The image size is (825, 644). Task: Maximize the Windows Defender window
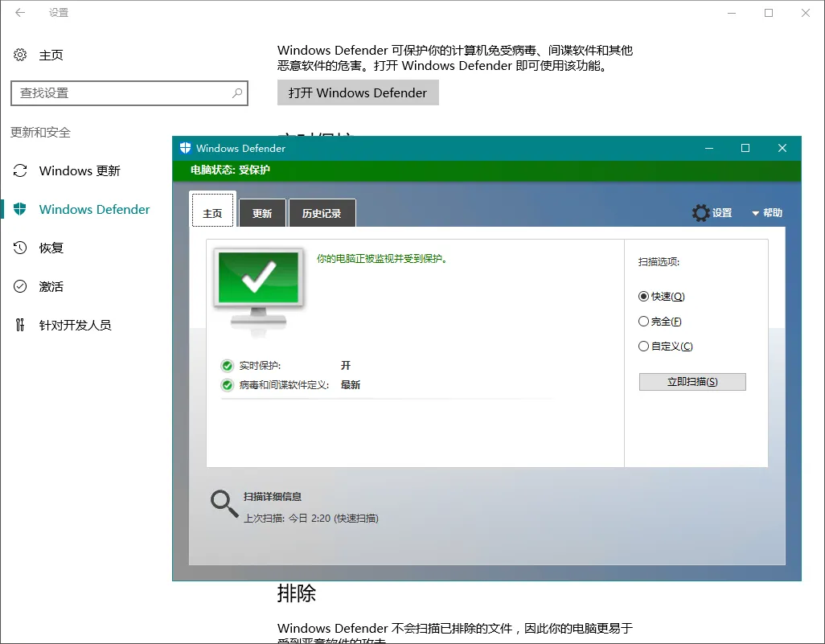pos(745,149)
